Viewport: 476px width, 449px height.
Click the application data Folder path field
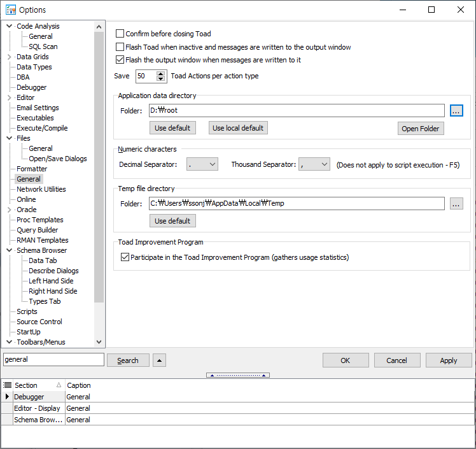pyautogui.click(x=297, y=110)
